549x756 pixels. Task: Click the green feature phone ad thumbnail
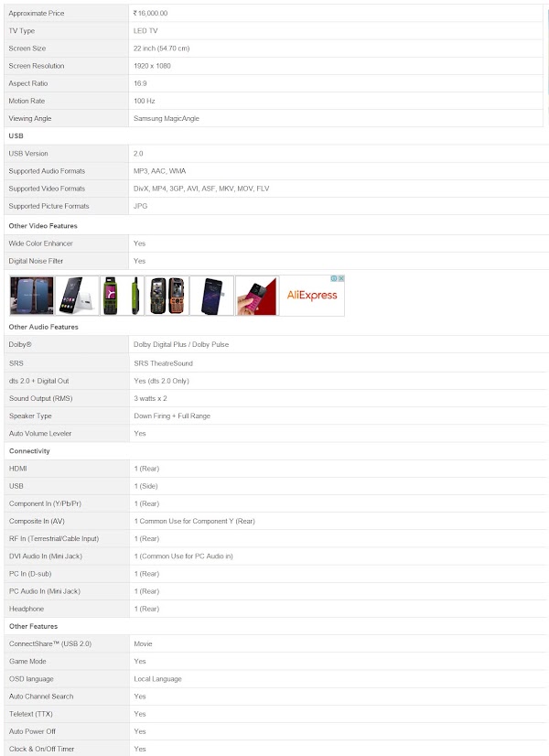122,296
